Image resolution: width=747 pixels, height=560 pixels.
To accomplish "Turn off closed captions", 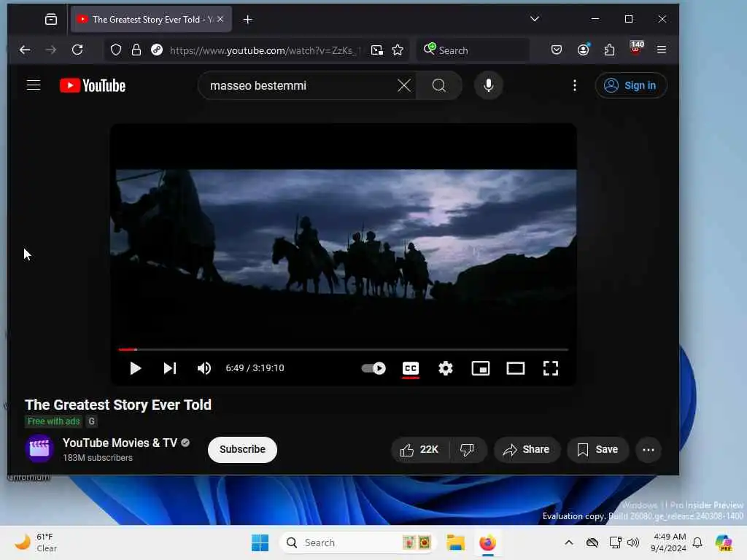I will point(410,368).
